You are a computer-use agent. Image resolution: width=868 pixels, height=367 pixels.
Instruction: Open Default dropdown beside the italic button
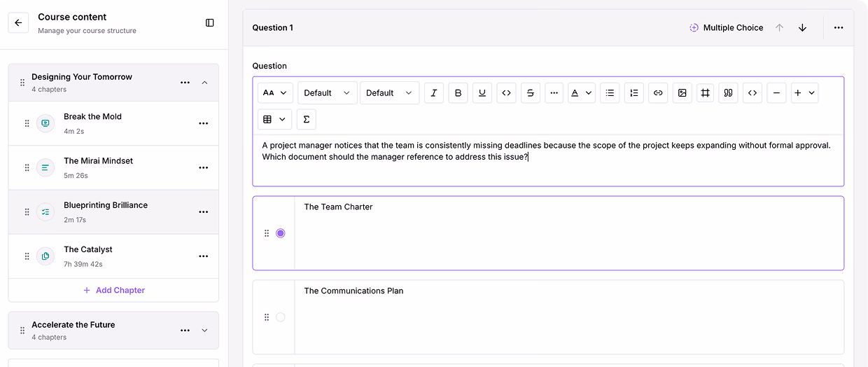(390, 92)
